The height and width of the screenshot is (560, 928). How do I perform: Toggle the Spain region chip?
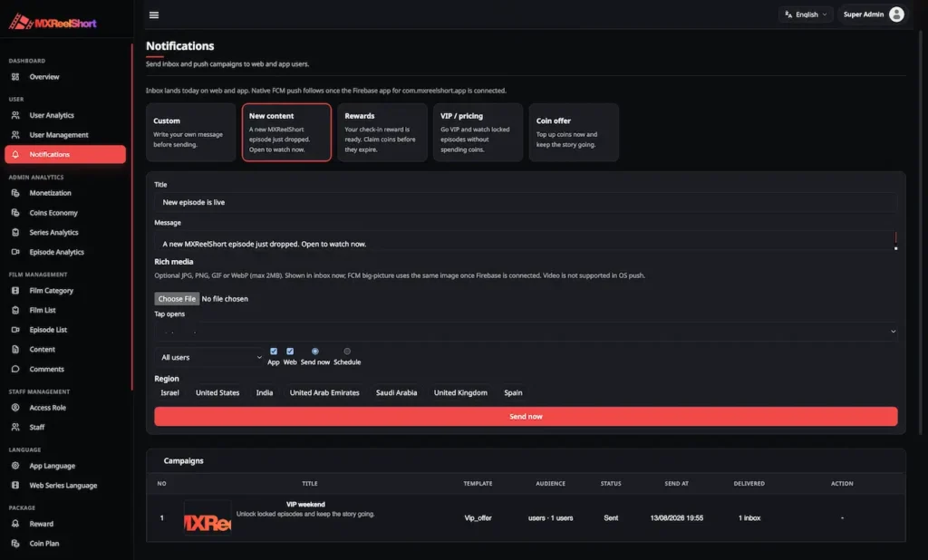pyautogui.click(x=513, y=392)
